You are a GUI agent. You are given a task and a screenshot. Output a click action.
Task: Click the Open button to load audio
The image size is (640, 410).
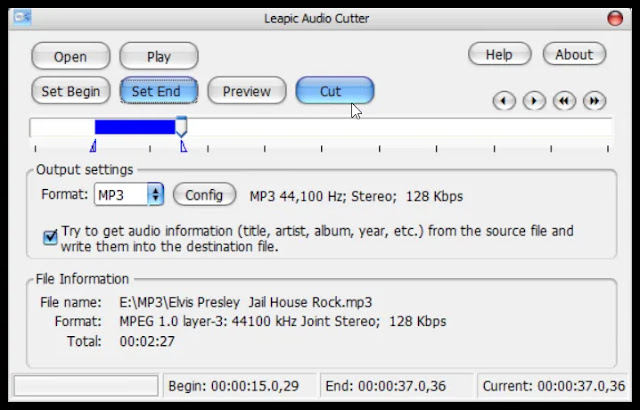click(71, 56)
